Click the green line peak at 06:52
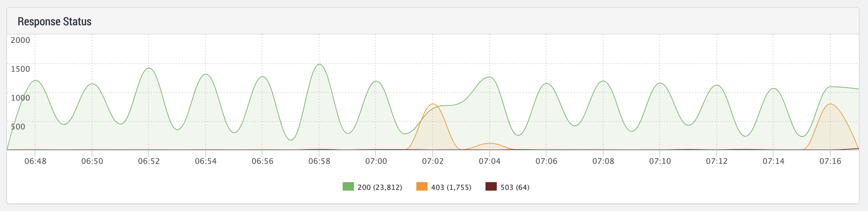The image size is (868, 211). tap(149, 68)
